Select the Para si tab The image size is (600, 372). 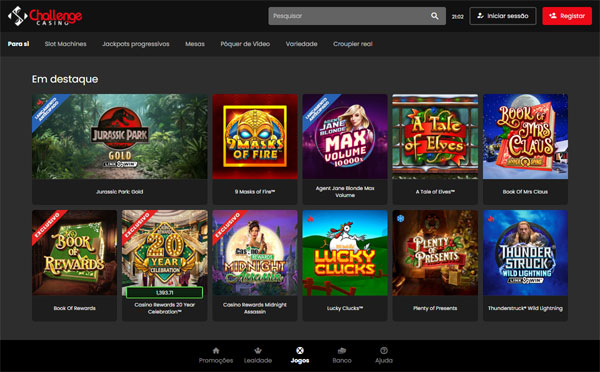tap(18, 44)
